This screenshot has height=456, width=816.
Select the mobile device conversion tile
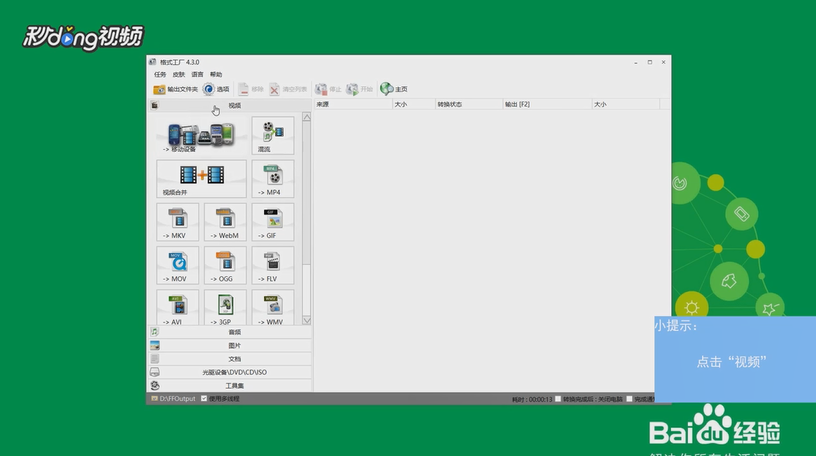point(201,135)
